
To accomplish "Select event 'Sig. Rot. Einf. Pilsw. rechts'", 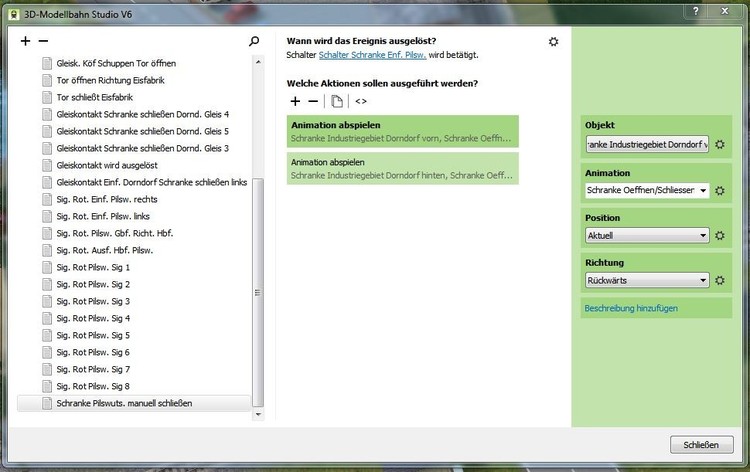I will (x=107, y=199).
